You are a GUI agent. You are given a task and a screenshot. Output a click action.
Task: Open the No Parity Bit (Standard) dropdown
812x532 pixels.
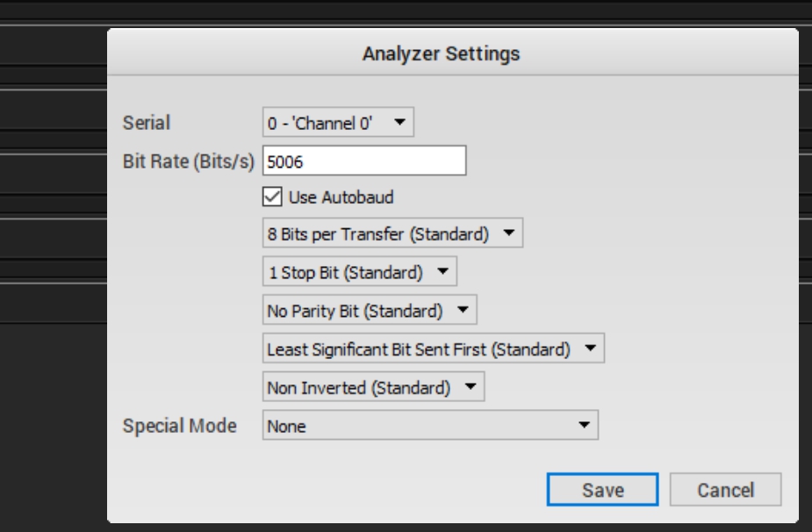click(x=370, y=310)
